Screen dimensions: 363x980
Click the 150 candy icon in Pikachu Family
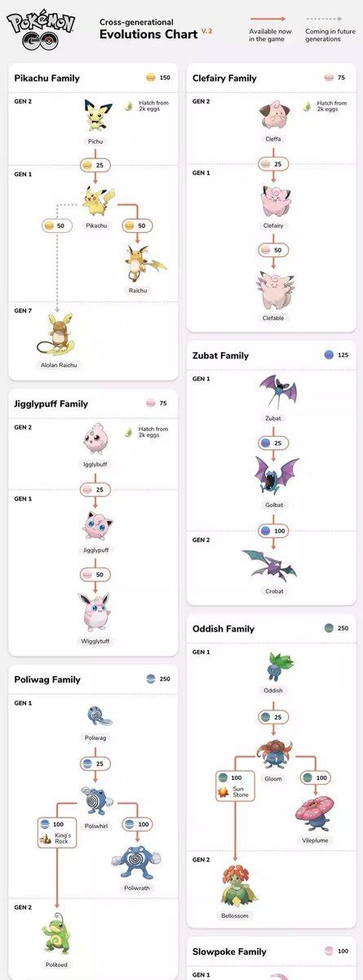(150, 78)
